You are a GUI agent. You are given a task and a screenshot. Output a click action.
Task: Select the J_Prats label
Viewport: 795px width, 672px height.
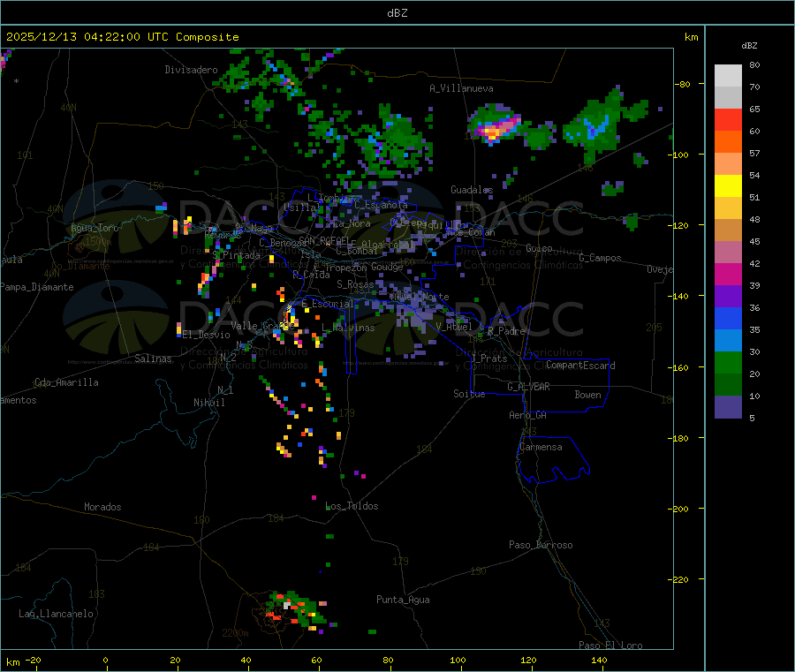pos(488,358)
